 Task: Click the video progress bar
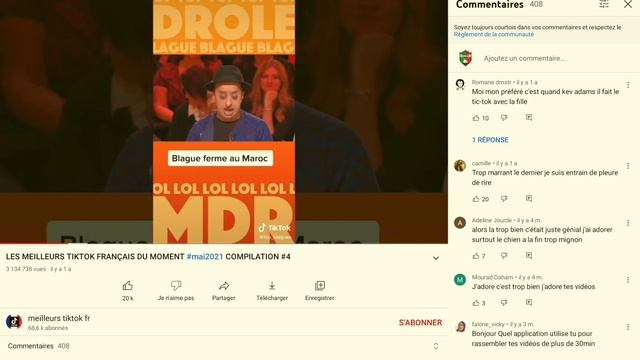click(x=224, y=244)
